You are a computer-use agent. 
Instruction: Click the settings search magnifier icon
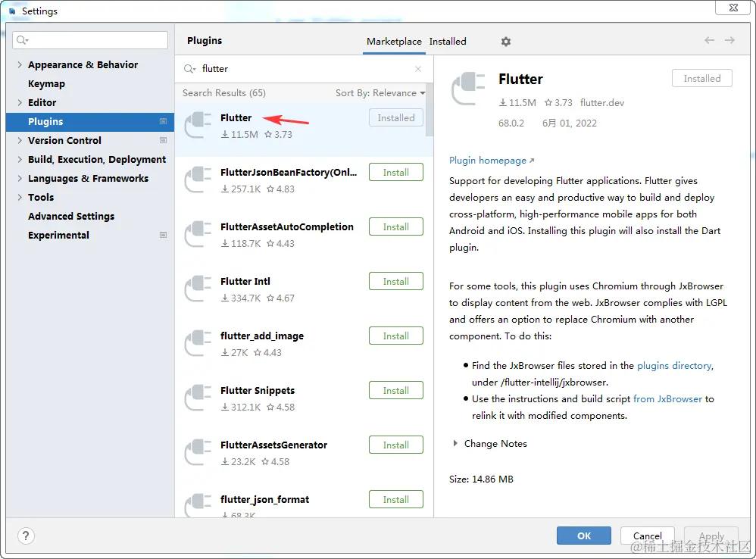tap(22, 40)
